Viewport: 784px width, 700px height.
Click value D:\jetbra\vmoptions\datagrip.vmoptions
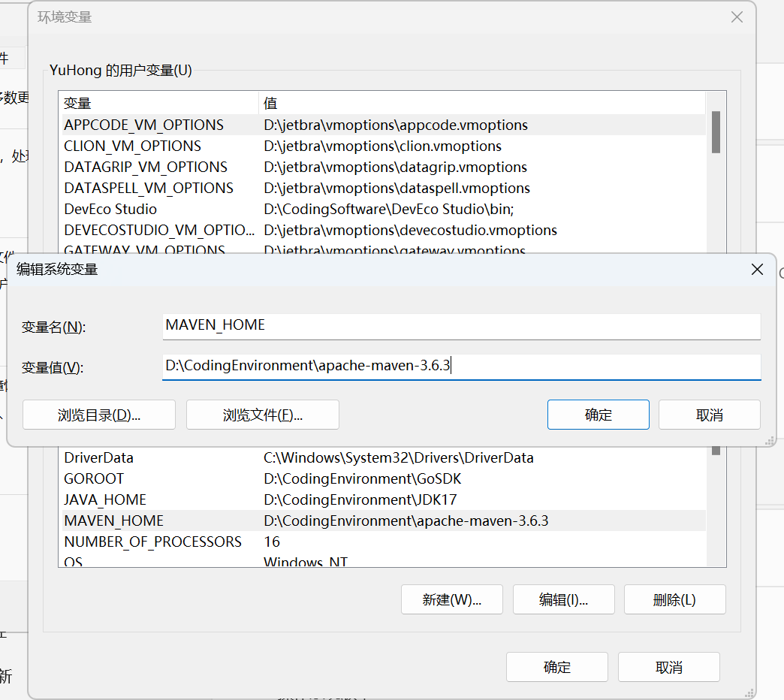tap(395, 167)
